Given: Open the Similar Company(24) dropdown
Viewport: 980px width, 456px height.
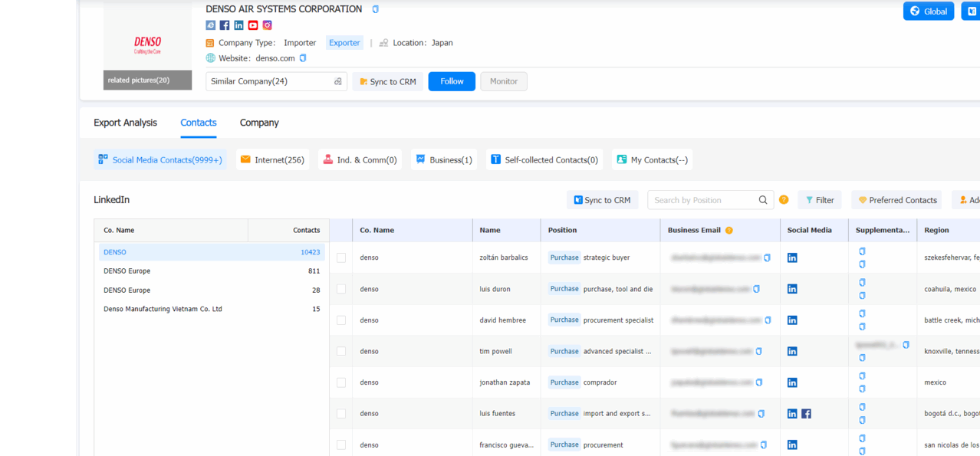Looking at the screenshot, I should 276,81.
